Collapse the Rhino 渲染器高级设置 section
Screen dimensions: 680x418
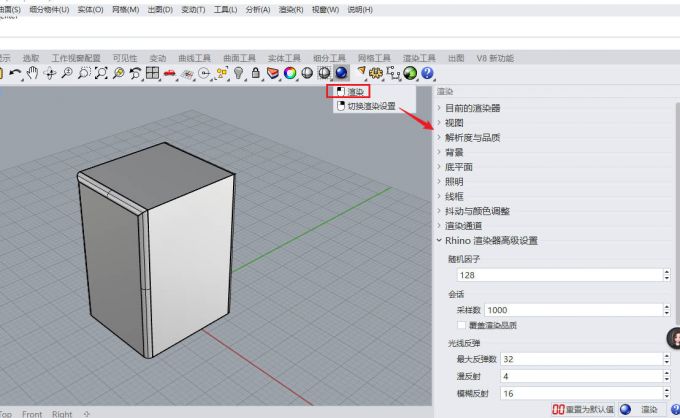point(439,240)
